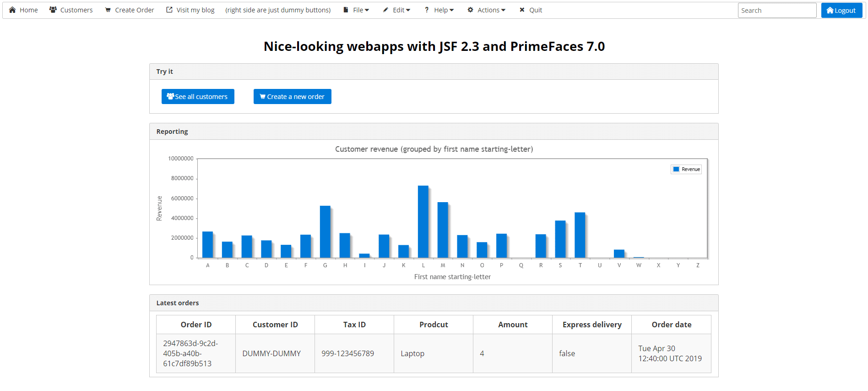
Task: Select the Quit menu item
Action: click(531, 10)
